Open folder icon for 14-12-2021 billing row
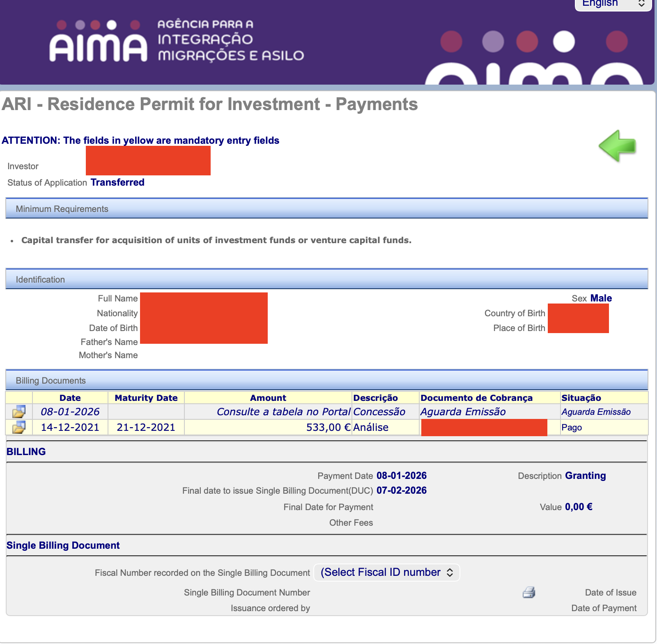This screenshot has width=657, height=644. 19,427
